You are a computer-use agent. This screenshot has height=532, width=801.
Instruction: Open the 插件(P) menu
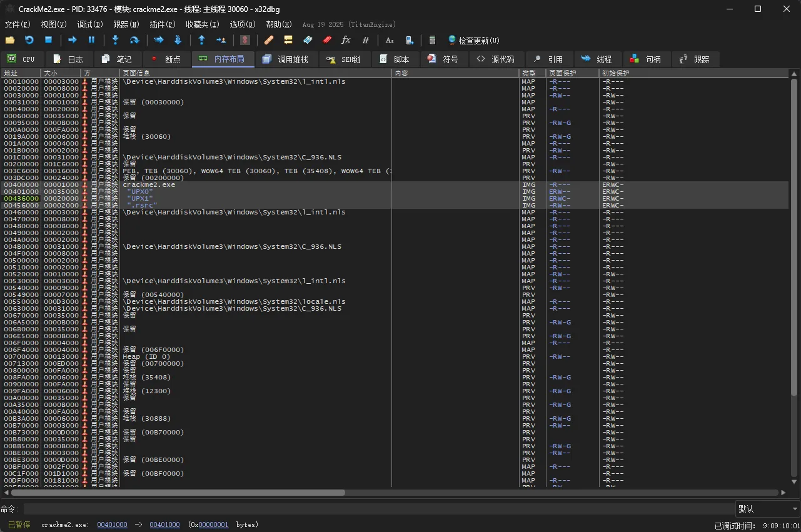click(162, 24)
